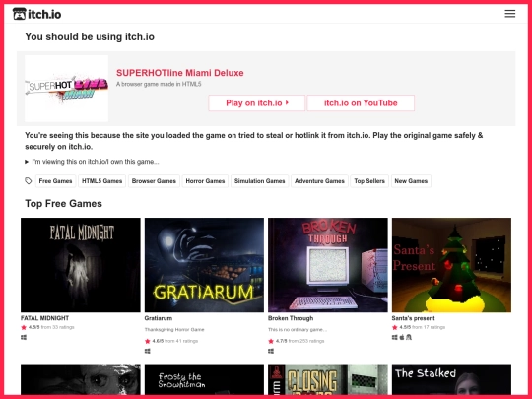Open Frosty the Snowhitman thumbnail
Screen dimensions: 532x399
[x=204, y=379]
